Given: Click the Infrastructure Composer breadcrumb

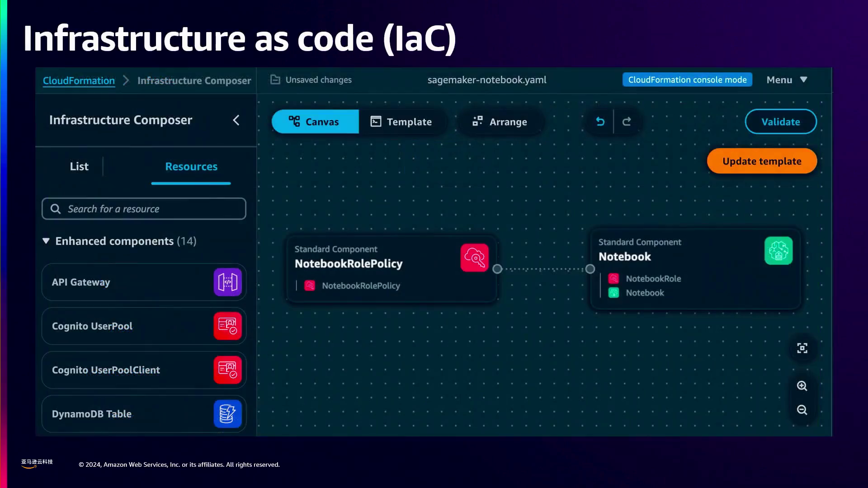Looking at the screenshot, I should tap(194, 80).
